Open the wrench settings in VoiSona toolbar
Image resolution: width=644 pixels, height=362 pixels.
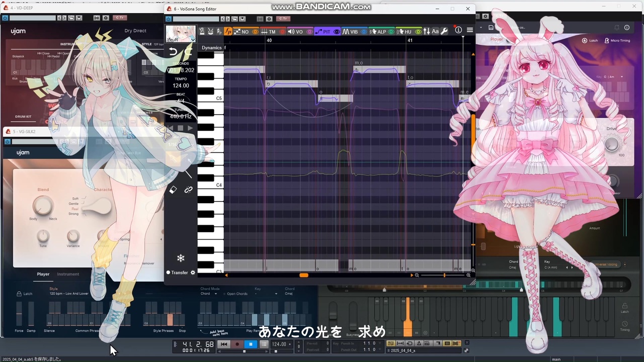click(x=444, y=32)
